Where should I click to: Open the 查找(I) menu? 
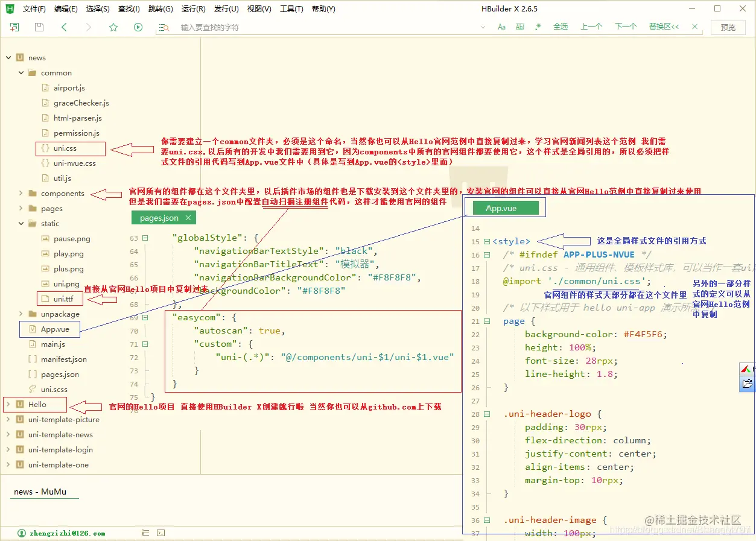(x=129, y=9)
